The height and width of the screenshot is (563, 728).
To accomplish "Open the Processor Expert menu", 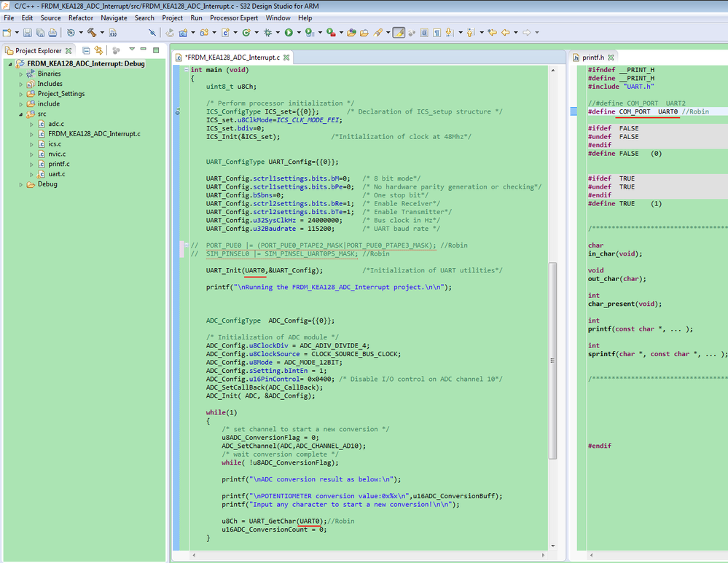I will click(235, 17).
